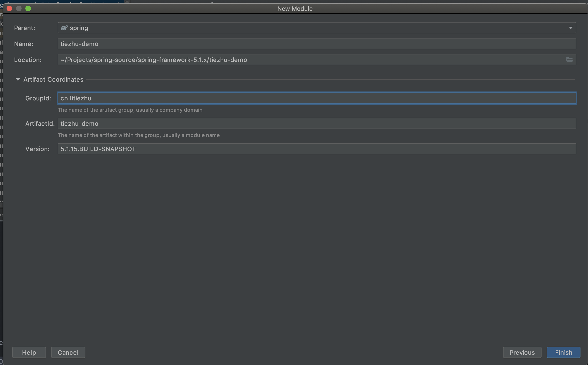This screenshot has width=588, height=365.
Task: Open the Parent dropdown arrow
Action: click(x=571, y=28)
